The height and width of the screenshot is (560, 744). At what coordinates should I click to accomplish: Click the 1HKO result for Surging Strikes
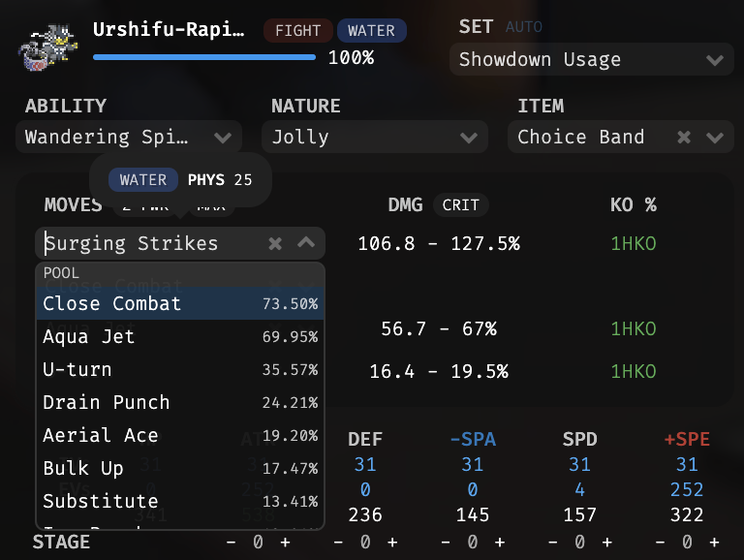(634, 244)
